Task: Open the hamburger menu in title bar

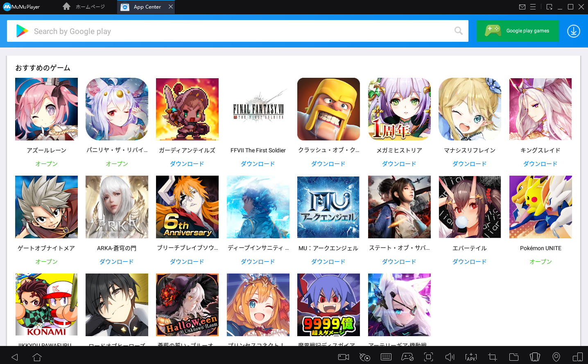Action: pos(533,7)
